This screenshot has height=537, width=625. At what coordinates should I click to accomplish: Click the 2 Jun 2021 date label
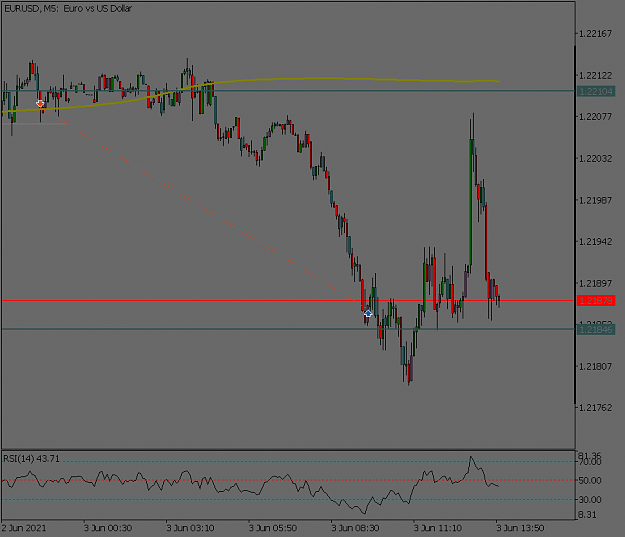(x=24, y=528)
